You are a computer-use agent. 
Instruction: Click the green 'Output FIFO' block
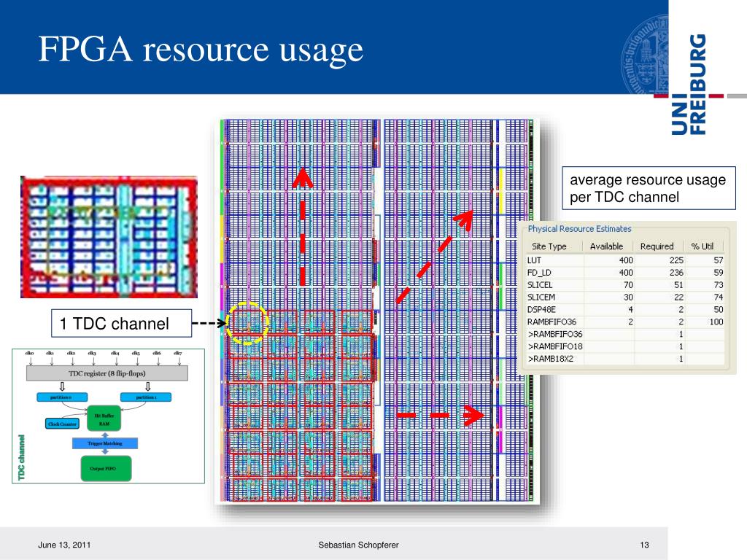click(x=106, y=469)
